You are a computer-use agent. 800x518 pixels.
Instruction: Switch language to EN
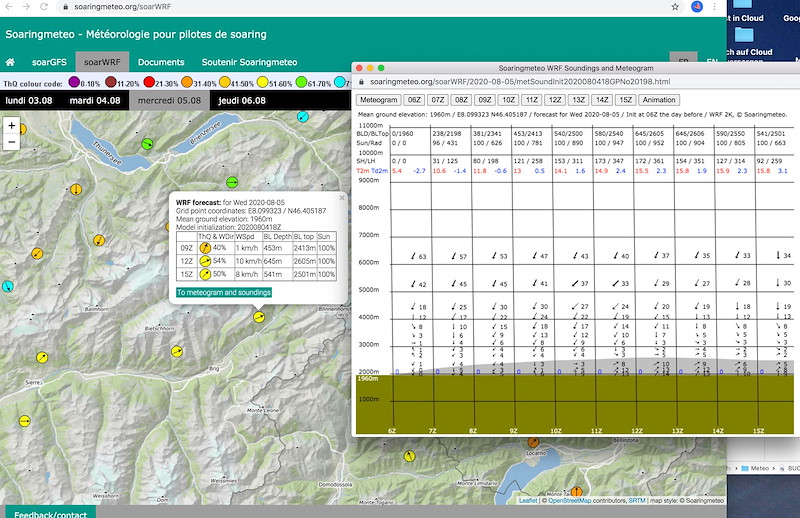point(712,61)
